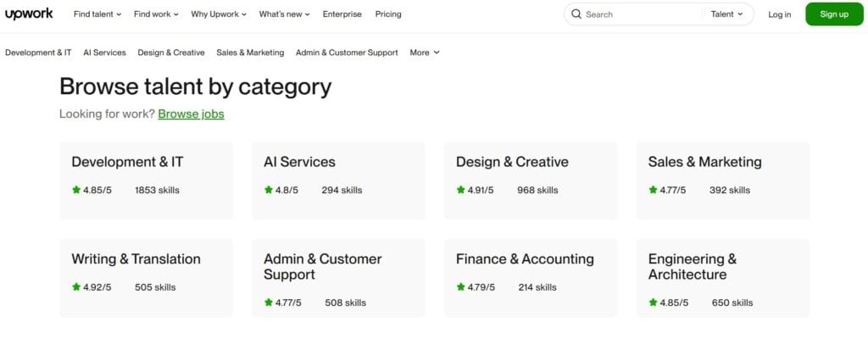Click the 508 skills text
Screen dimensions: 868x350
(x=346, y=303)
